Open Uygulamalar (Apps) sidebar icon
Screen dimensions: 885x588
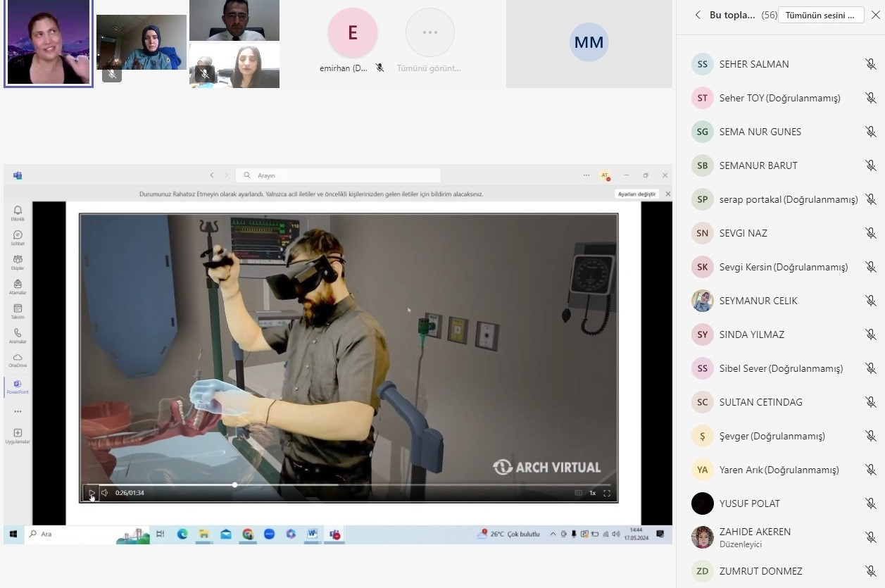18,435
